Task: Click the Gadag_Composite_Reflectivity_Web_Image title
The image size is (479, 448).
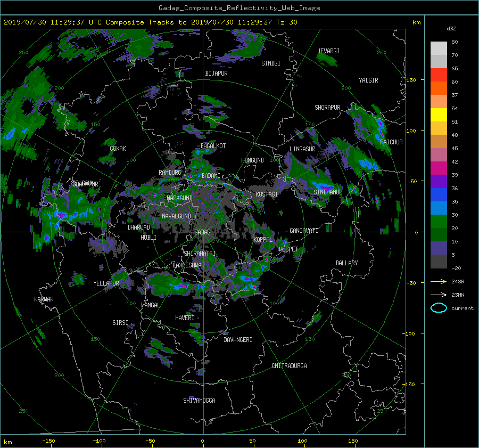Action: tap(239, 8)
